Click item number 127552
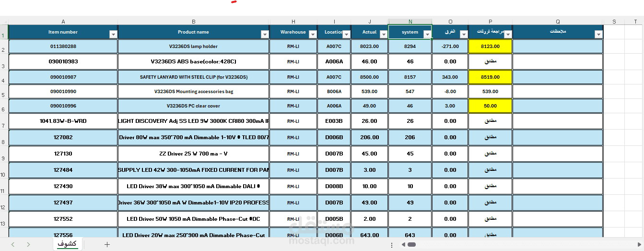The height and width of the screenshot is (251, 644). (63, 219)
